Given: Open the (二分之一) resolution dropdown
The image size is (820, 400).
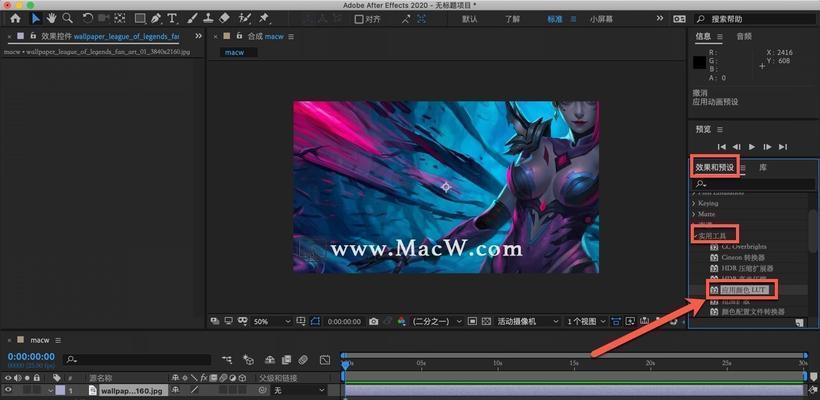Looking at the screenshot, I should pyautogui.click(x=437, y=322).
